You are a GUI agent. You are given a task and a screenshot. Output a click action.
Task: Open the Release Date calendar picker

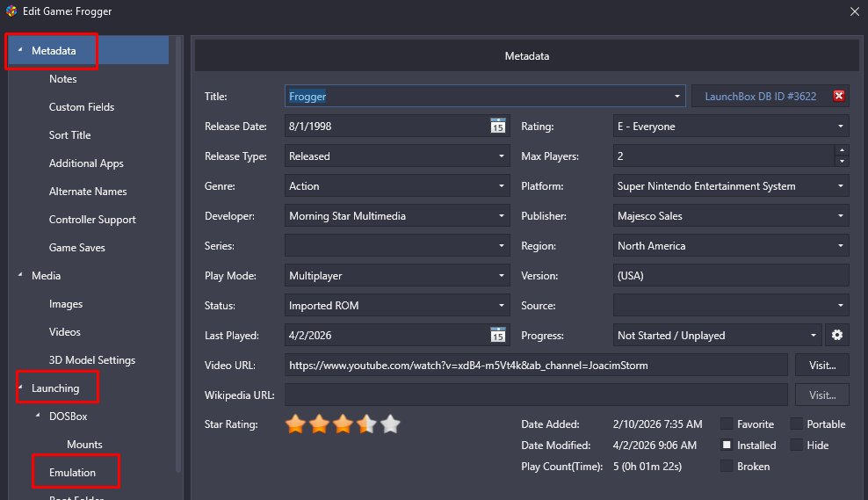click(497, 127)
